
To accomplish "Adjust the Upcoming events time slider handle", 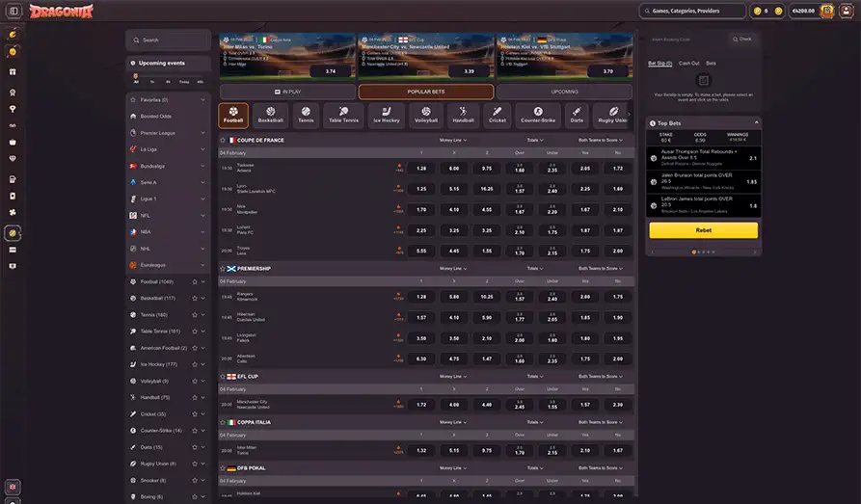I will coord(136,76).
